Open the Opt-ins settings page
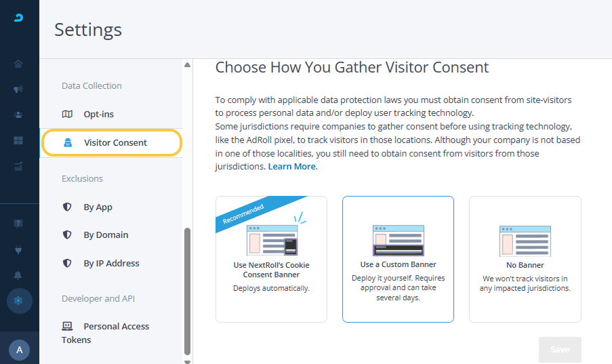 [x=98, y=114]
